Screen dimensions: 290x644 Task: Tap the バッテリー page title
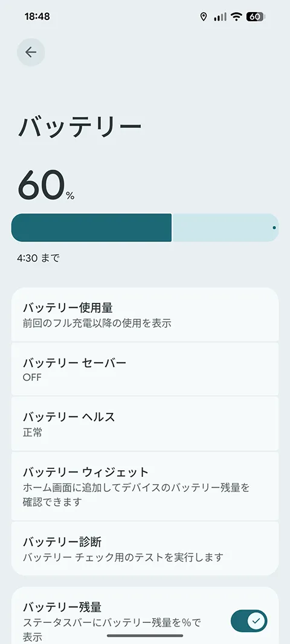coord(79,127)
